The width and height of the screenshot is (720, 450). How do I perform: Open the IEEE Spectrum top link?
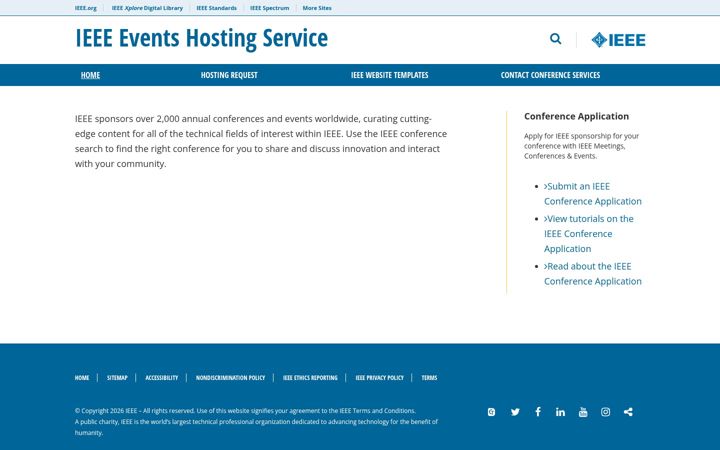point(270,8)
